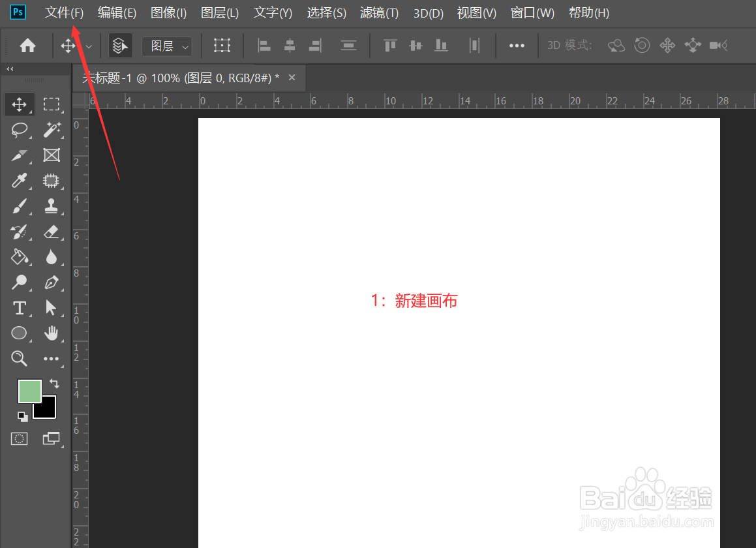Open the 3D(D) menu

point(428,13)
